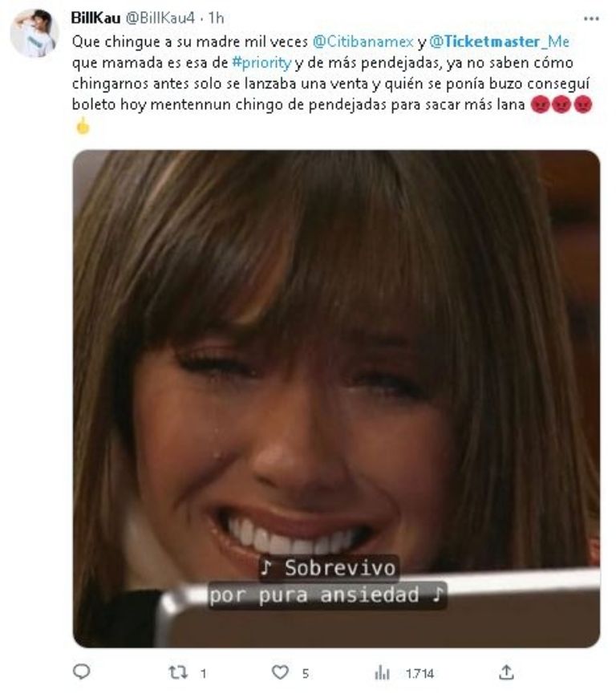The width and height of the screenshot is (616, 694).
Task: Click the BillKau display name
Action: (x=95, y=18)
